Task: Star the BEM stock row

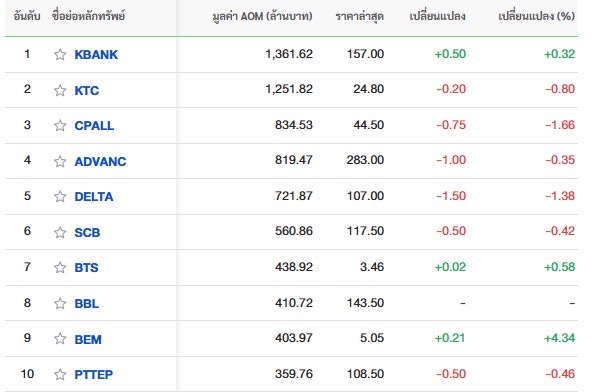Action: pos(60,339)
